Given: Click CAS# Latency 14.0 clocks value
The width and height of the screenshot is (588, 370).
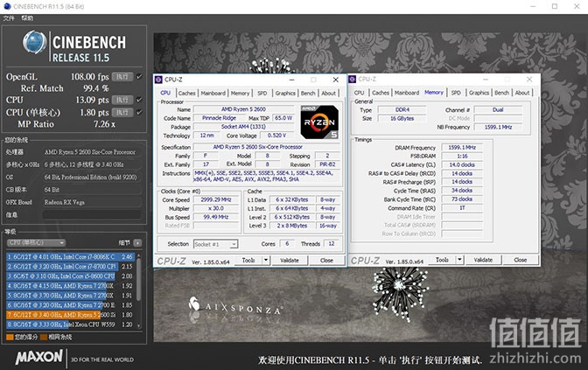Looking at the screenshot, I should point(462,165).
